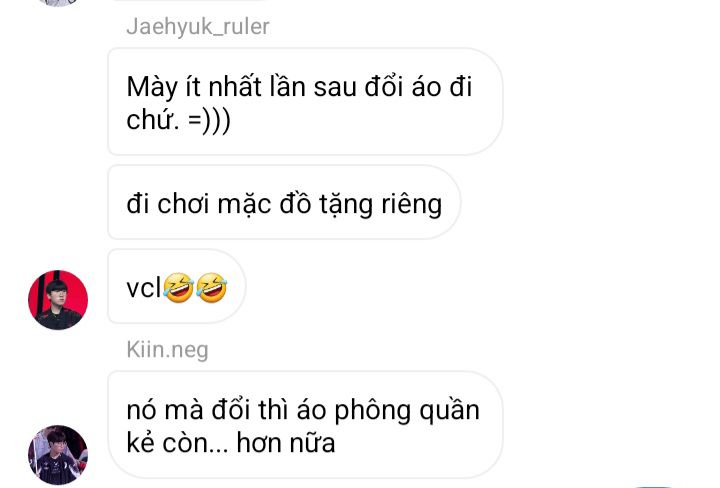Open the Jaehyuk_ruler sender name
This screenshot has width=720, height=488.
198,26
